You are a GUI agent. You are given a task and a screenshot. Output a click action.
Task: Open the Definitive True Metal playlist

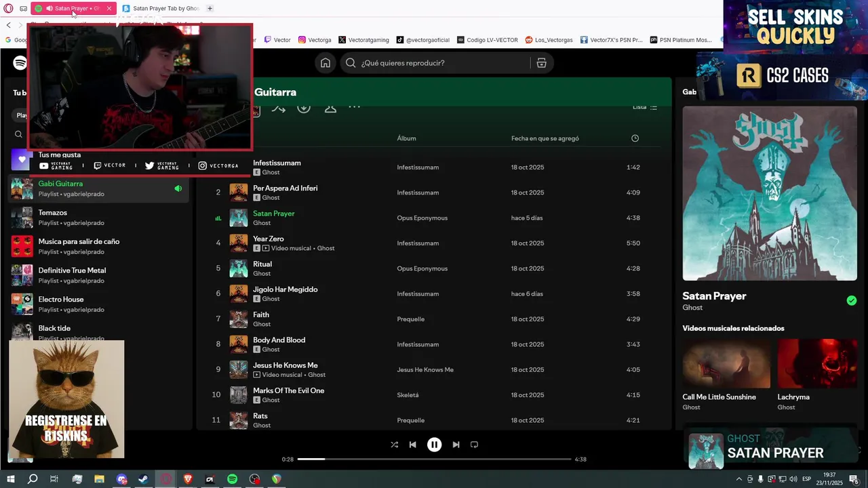coord(99,275)
